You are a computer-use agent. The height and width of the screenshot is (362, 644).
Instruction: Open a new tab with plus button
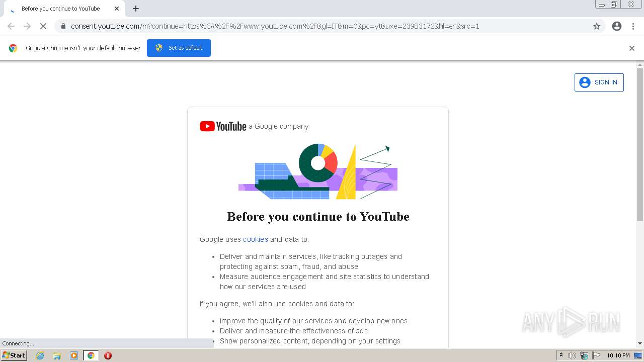[x=136, y=9]
